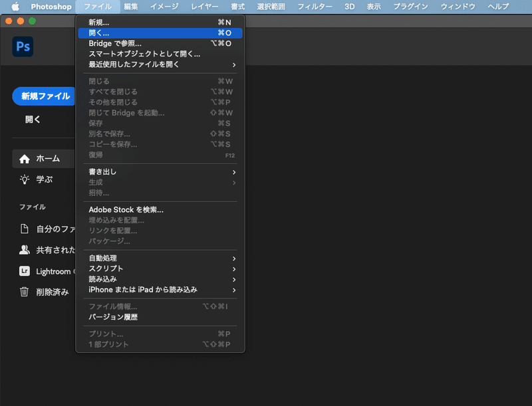The height and width of the screenshot is (406, 532).
Task: Open Lightroom photos in sidebar
Action: (x=55, y=271)
